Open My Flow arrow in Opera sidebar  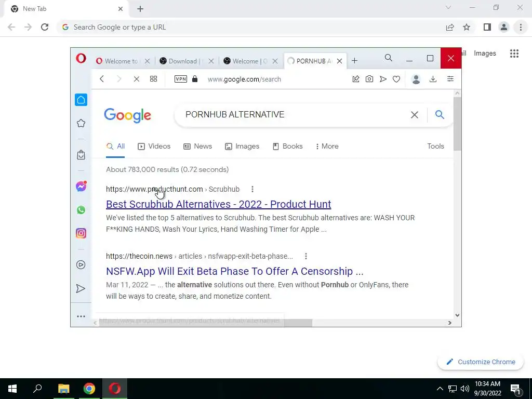point(81,288)
